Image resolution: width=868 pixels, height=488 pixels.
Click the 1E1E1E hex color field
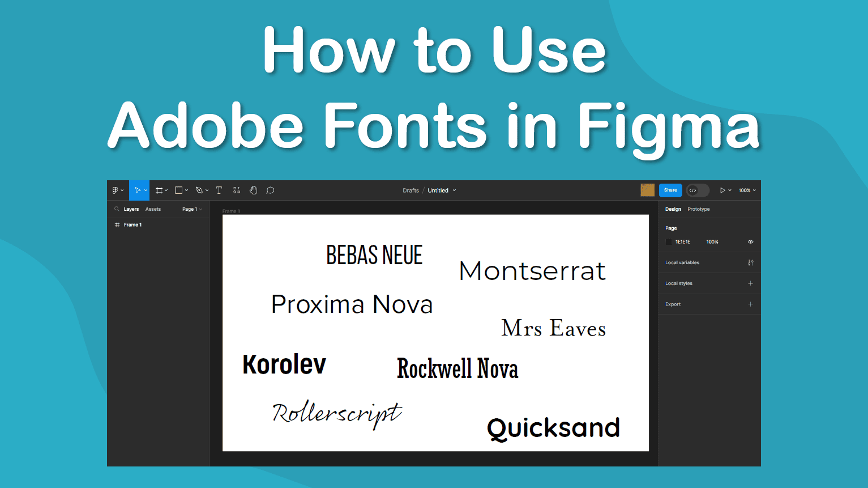(x=683, y=242)
